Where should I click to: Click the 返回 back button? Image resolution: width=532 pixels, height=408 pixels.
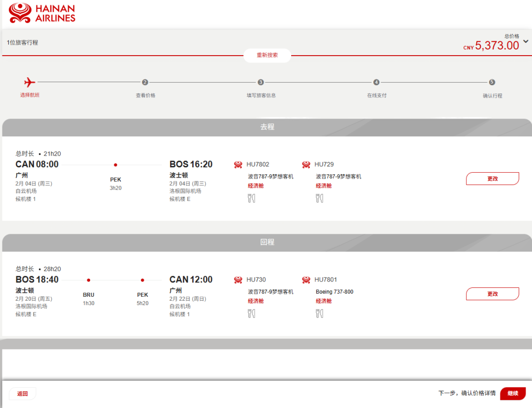23,394
